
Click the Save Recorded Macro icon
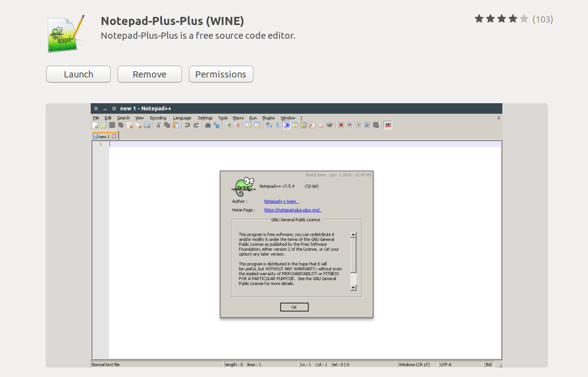point(376,125)
